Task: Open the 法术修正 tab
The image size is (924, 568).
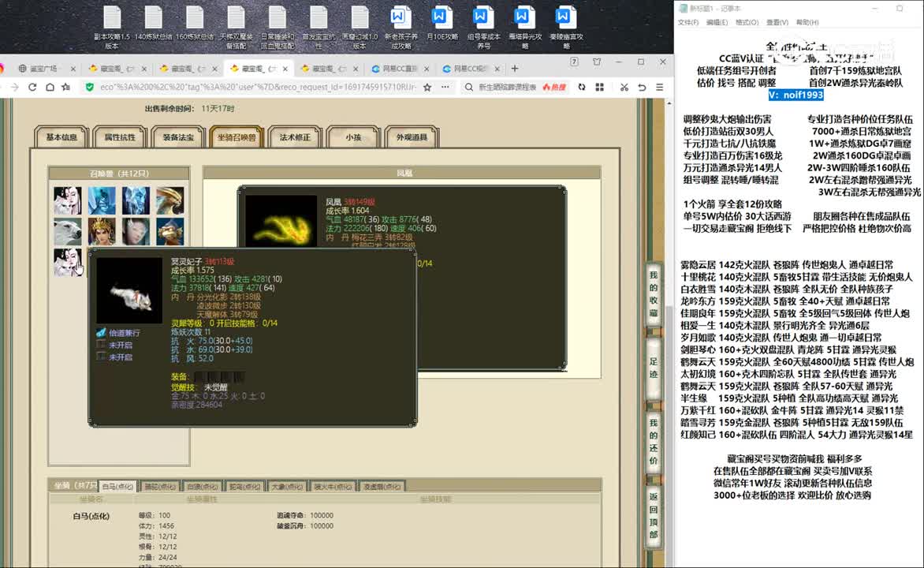Action: tap(295, 136)
